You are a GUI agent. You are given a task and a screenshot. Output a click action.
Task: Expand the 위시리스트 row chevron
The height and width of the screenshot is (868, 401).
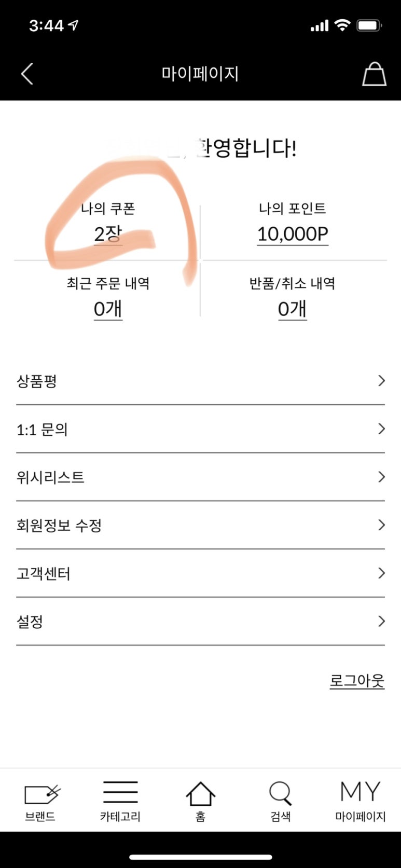click(x=381, y=477)
